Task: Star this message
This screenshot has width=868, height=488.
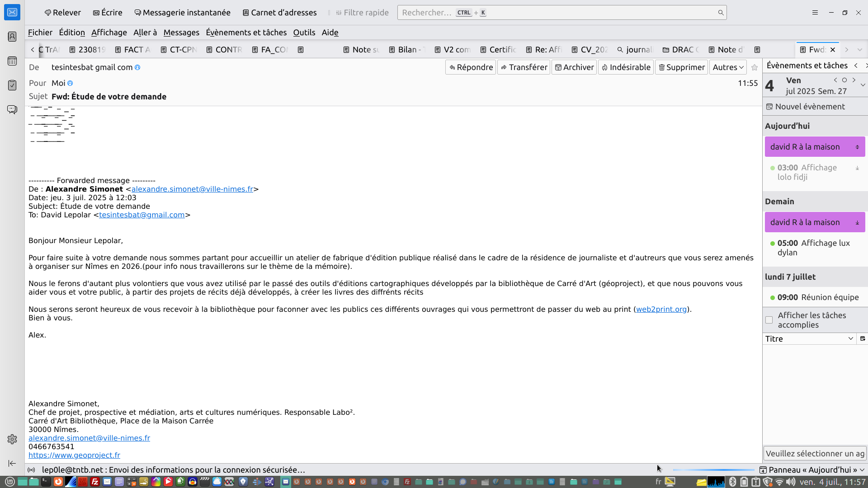Action: [755, 67]
